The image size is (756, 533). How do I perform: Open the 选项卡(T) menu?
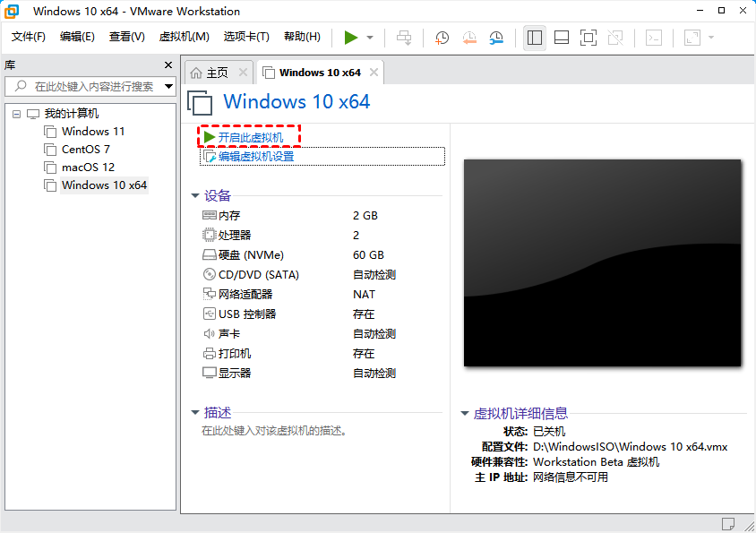click(x=246, y=37)
